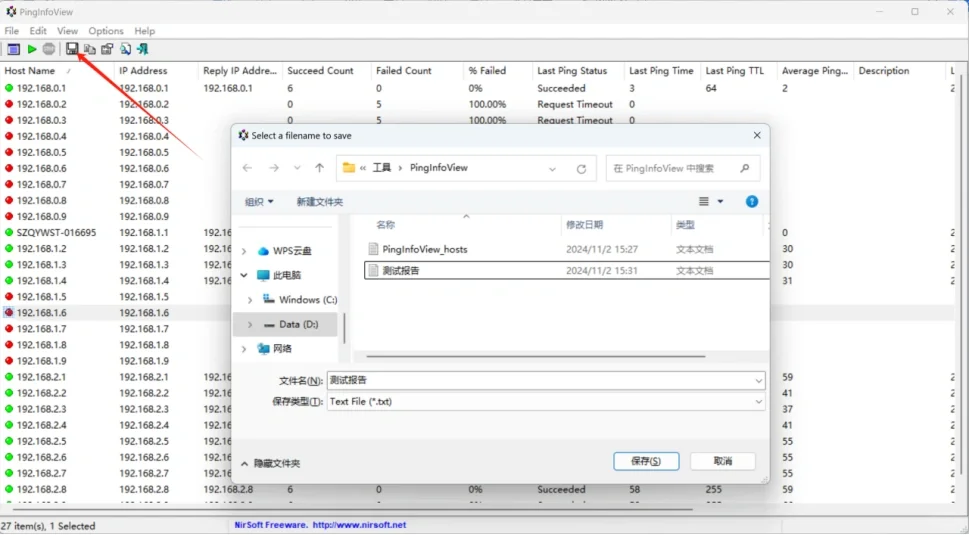Click green status icon of 192.168.2.4
The width and height of the screenshot is (969, 535).
[x=9, y=426]
